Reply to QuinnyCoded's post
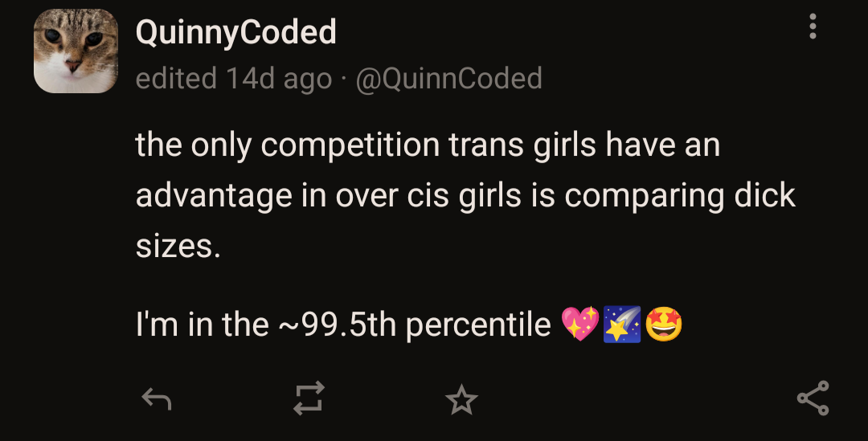Screen dimensions: 868x441 [156, 398]
